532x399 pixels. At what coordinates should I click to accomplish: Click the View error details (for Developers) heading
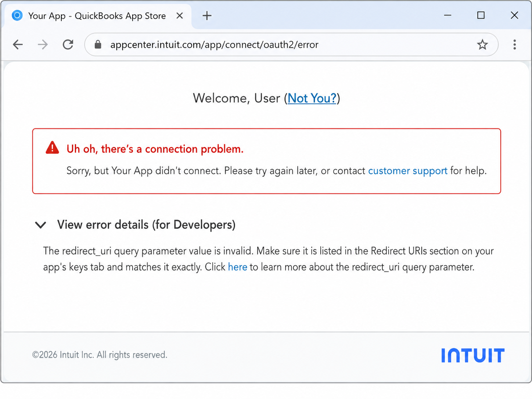click(146, 225)
